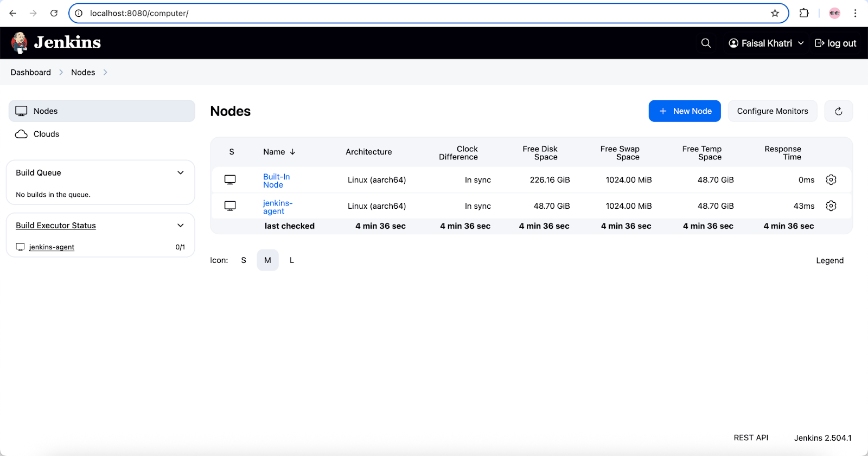This screenshot has height=456, width=868.
Task: Select Clouds in the side menu
Action: 101,134
